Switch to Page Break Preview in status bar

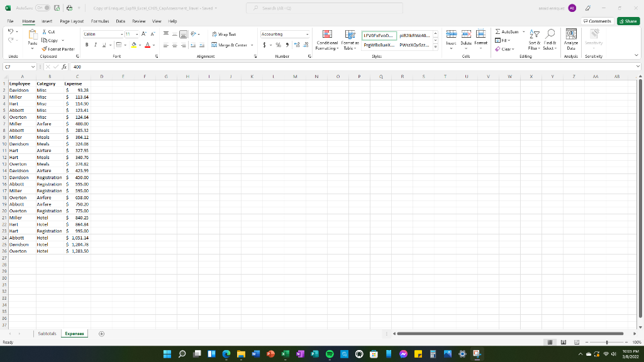point(577,343)
